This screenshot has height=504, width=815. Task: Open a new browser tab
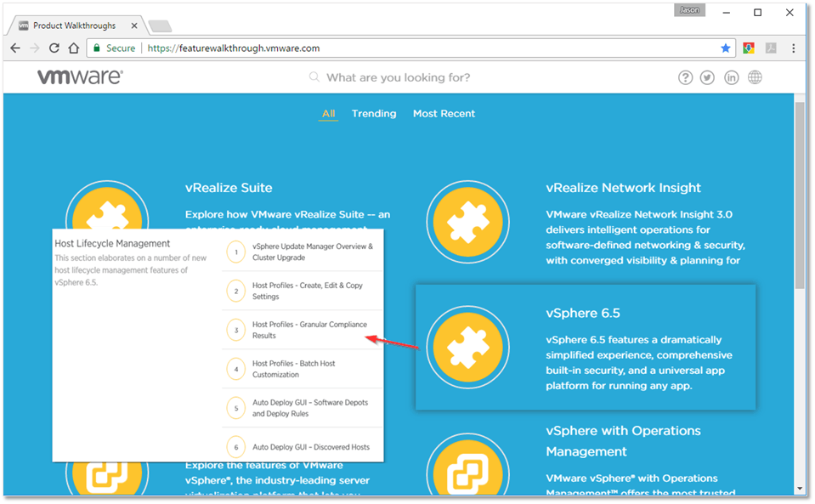(x=160, y=25)
